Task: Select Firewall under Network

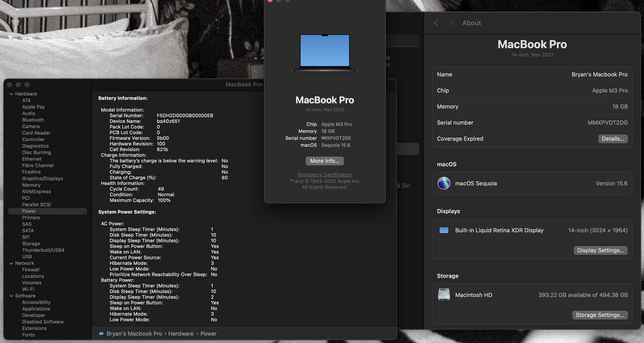Action: click(x=31, y=270)
